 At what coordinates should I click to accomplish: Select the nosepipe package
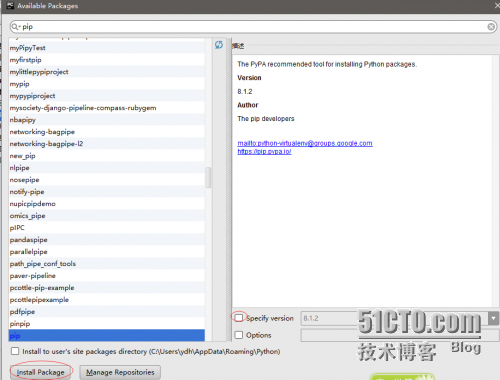pyautogui.click(x=107, y=180)
